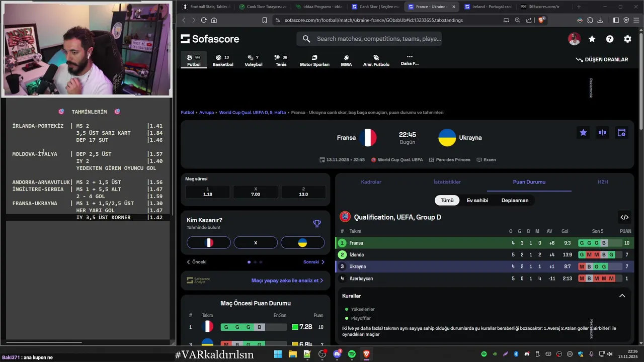
Task: Open Windows Start menu
Action: pyautogui.click(x=278, y=354)
